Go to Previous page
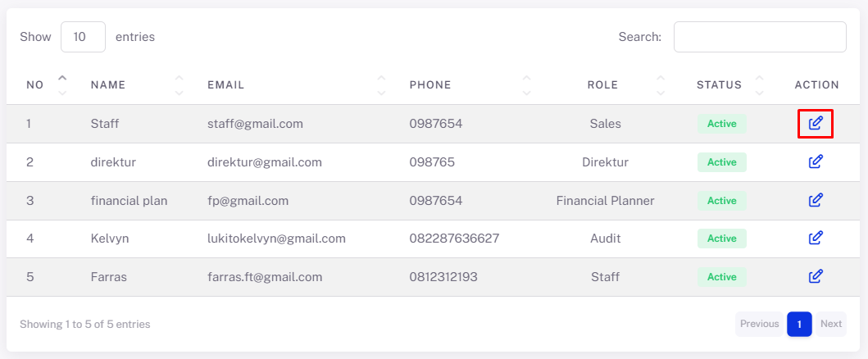Screen dimensions: 868x359 coord(759,324)
